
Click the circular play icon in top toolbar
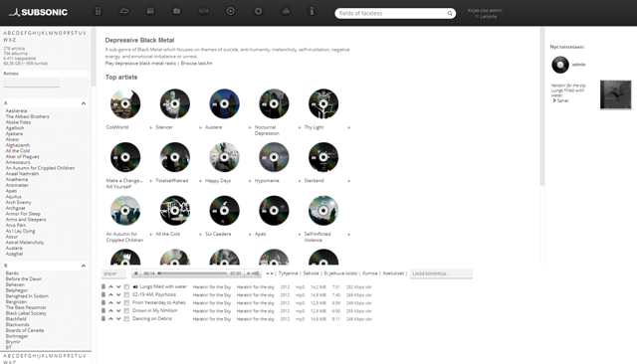pyautogui.click(x=230, y=11)
